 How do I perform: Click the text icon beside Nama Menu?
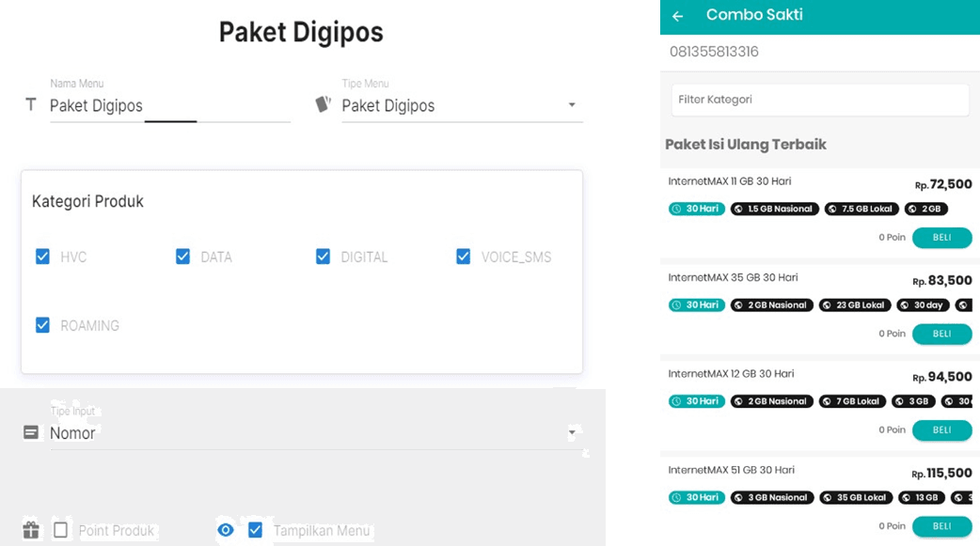coord(31,105)
